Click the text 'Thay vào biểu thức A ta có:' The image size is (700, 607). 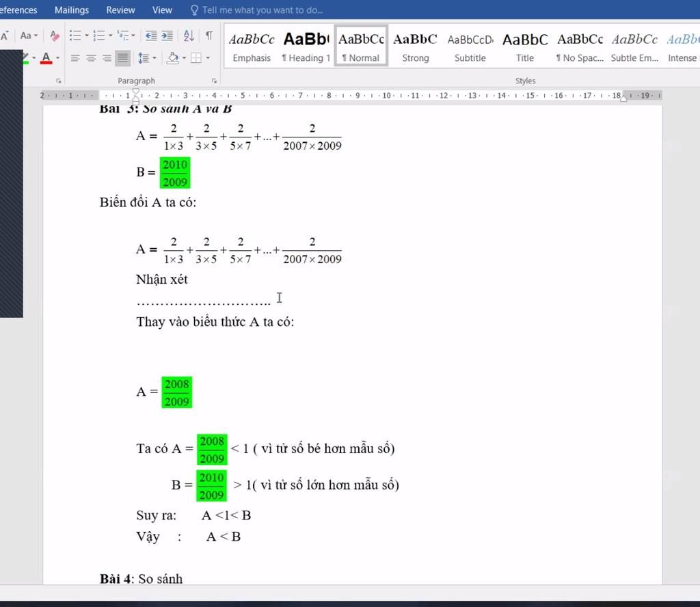click(x=215, y=322)
